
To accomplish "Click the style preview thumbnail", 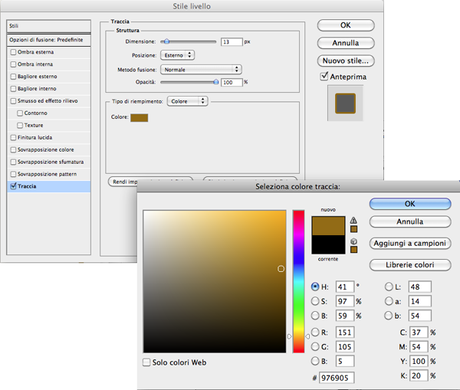I will pos(345,103).
